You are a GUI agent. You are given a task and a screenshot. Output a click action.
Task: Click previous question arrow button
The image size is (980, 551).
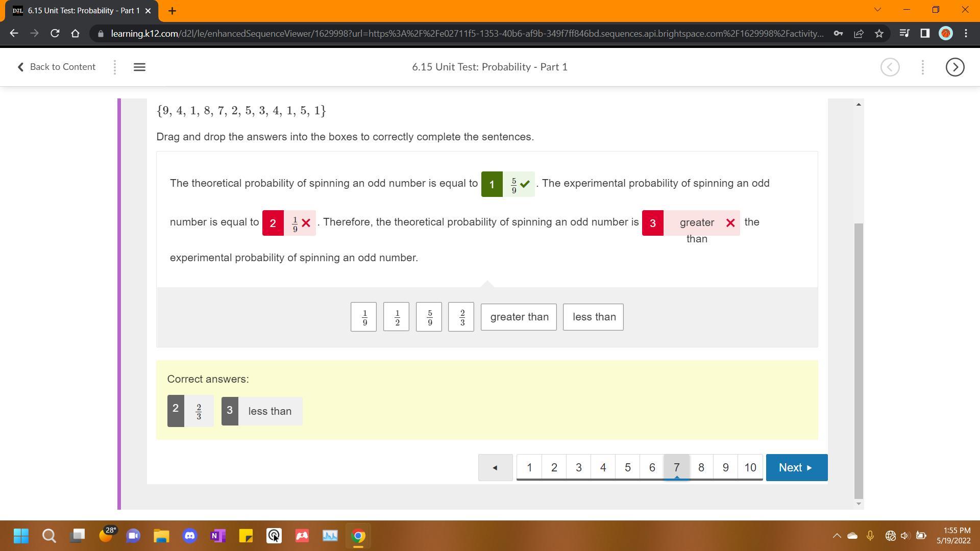point(495,467)
